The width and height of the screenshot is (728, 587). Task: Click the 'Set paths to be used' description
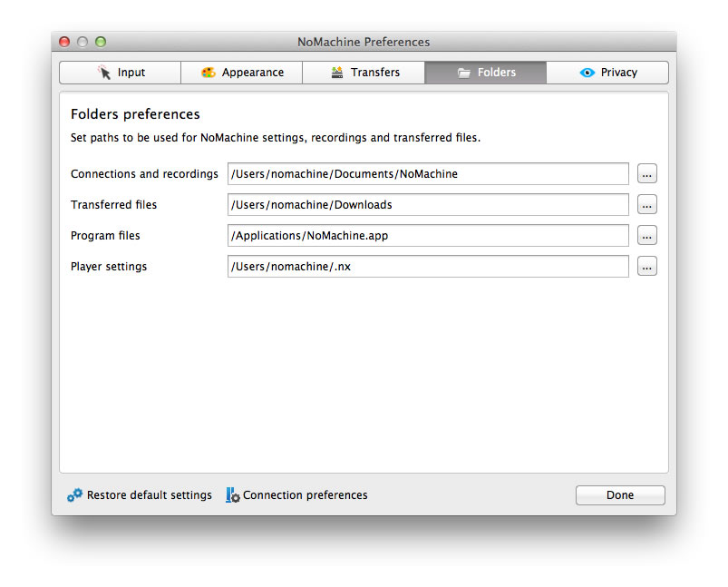[276, 138]
